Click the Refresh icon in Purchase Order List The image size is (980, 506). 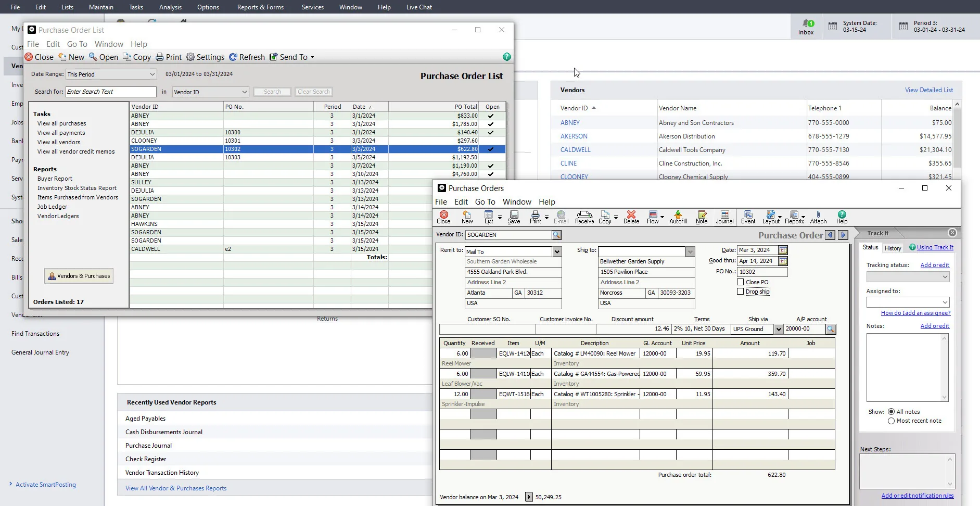click(247, 57)
